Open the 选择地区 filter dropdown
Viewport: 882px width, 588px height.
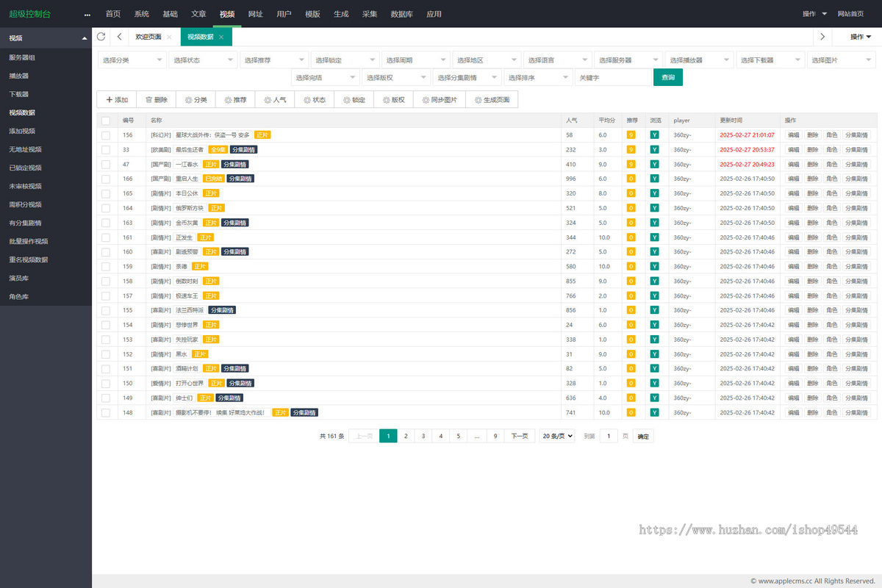pos(487,60)
